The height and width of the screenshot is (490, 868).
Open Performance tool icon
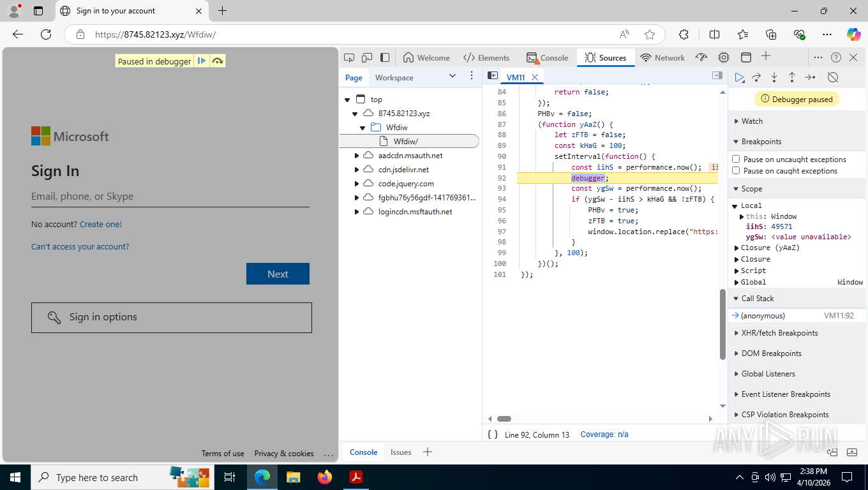click(x=701, y=57)
